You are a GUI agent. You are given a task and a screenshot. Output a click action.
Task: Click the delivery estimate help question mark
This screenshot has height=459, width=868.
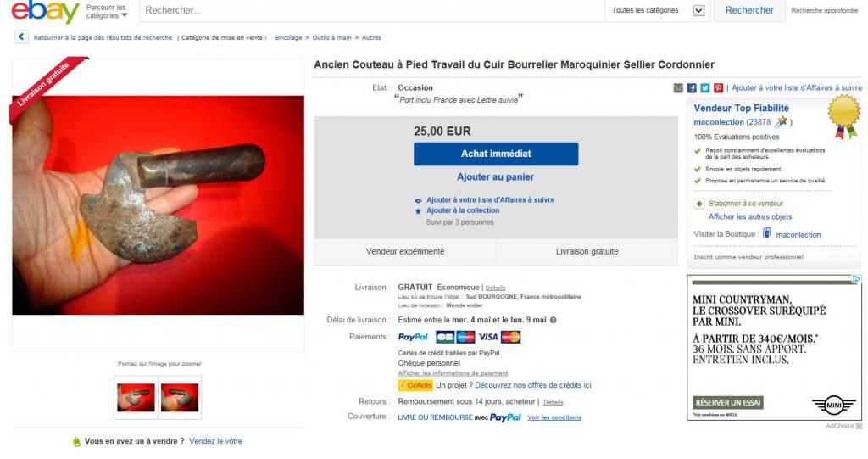(x=553, y=320)
